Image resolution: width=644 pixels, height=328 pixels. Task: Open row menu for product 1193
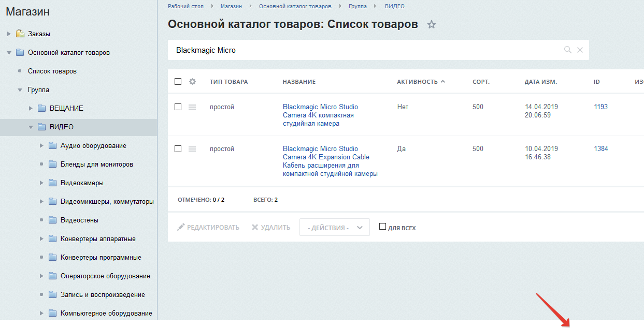point(192,107)
